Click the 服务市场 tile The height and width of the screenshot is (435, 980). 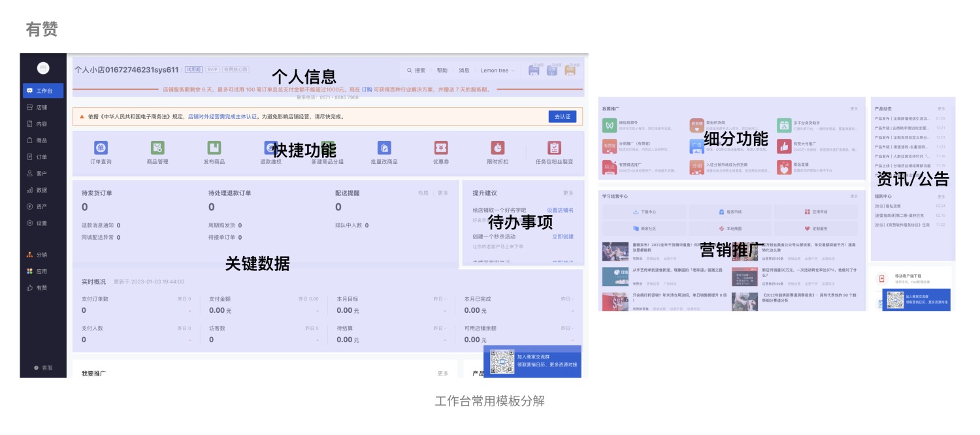(x=730, y=212)
